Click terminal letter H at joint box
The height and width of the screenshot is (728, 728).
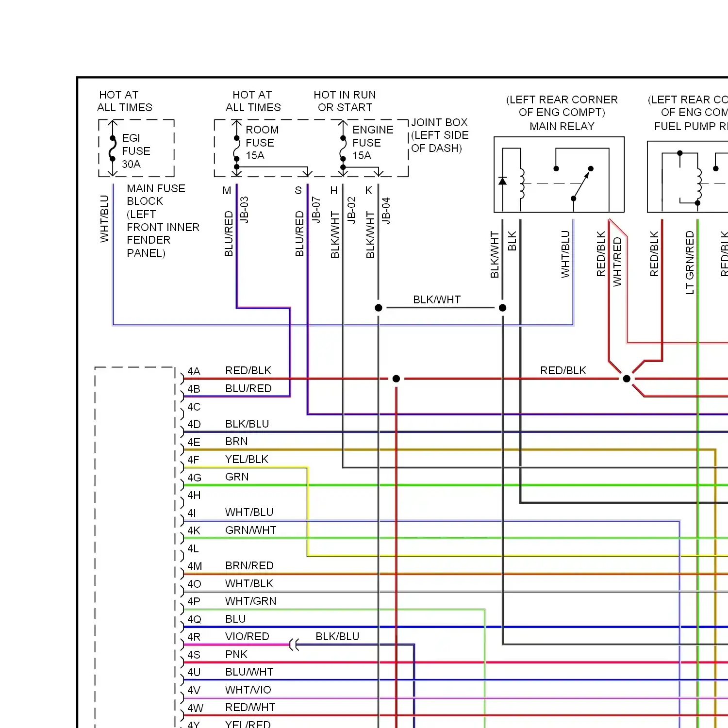point(334,191)
